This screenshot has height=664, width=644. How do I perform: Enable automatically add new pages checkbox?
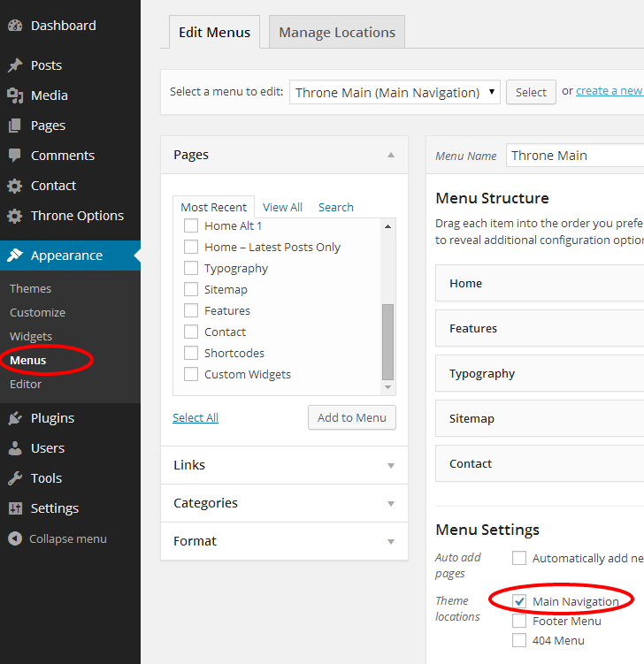(x=519, y=558)
